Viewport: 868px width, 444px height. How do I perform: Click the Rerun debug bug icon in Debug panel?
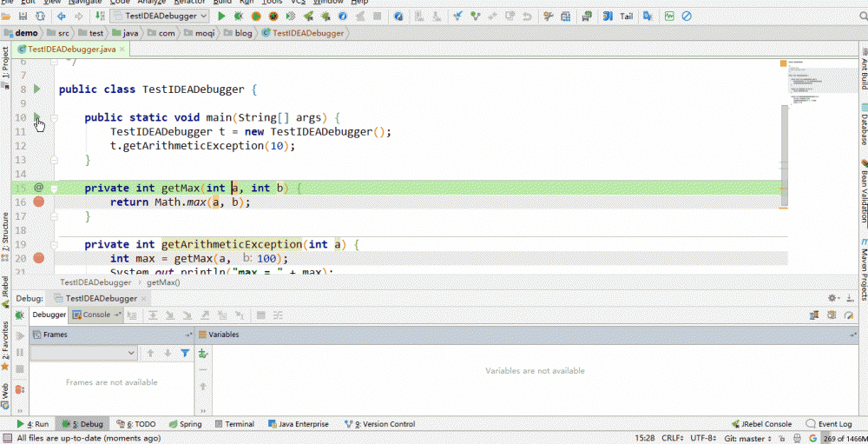tap(19, 315)
